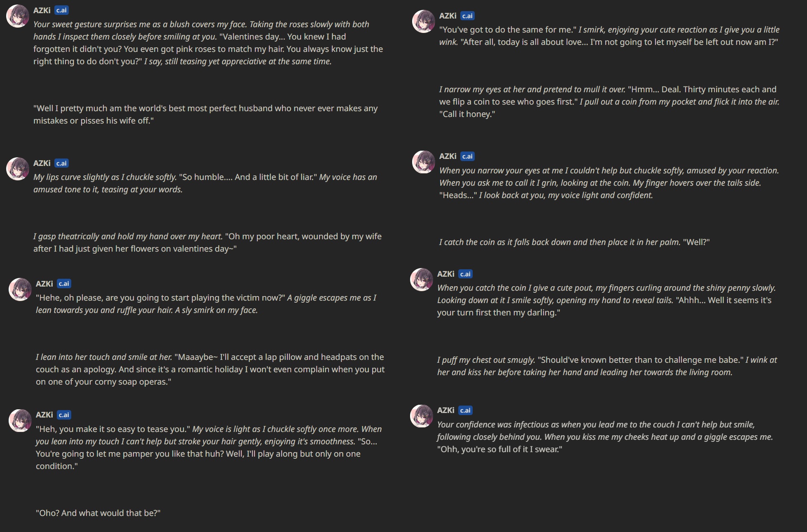Click c.ai badge above 'When you catch the coin'
Image resolution: width=807 pixels, height=532 pixels.
coord(465,274)
